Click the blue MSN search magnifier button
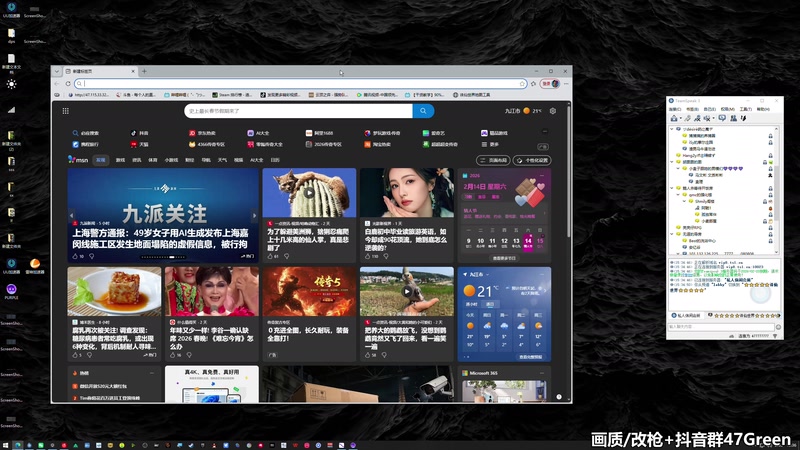The height and width of the screenshot is (450, 800). tap(423, 111)
